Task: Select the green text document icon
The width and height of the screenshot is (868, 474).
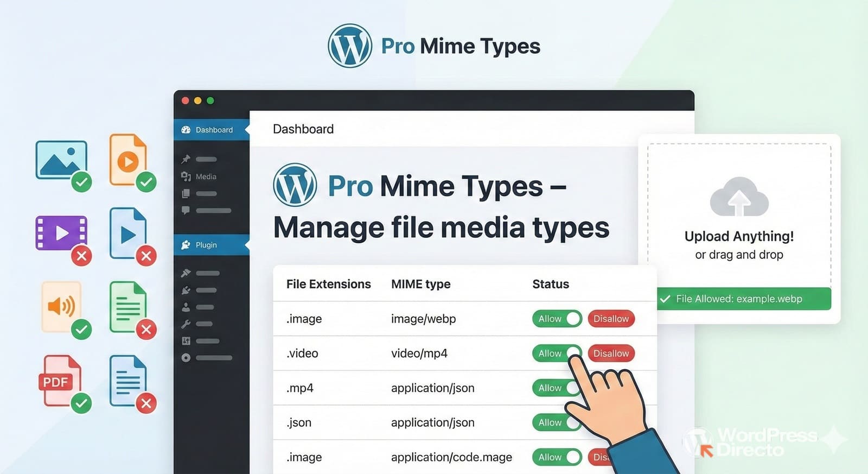Action: 127,307
